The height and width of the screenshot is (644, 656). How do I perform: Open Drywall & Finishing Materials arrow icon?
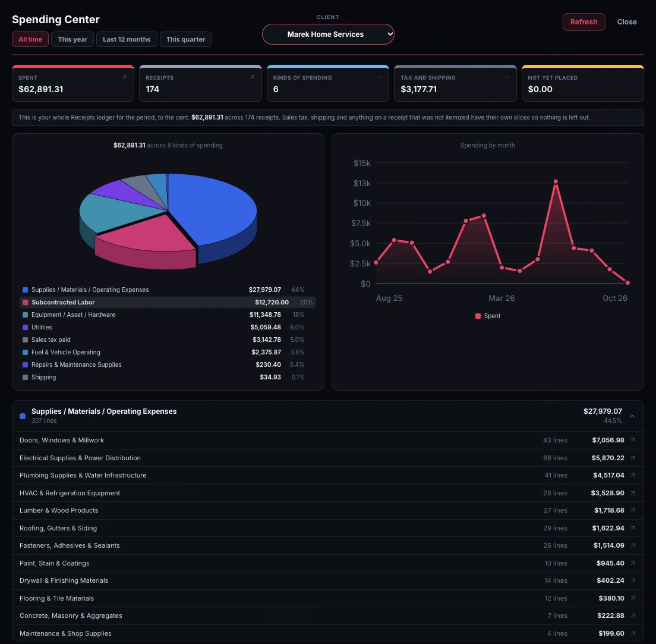[x=633, y=581]
